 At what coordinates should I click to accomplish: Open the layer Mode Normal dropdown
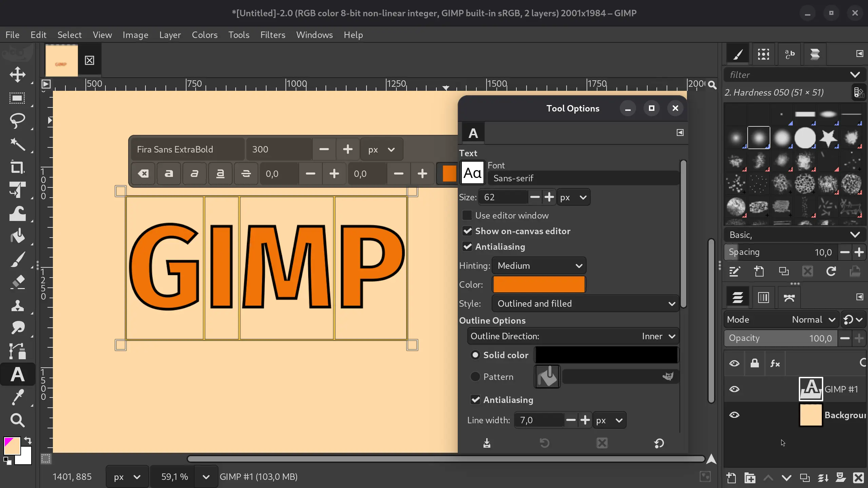781,320
